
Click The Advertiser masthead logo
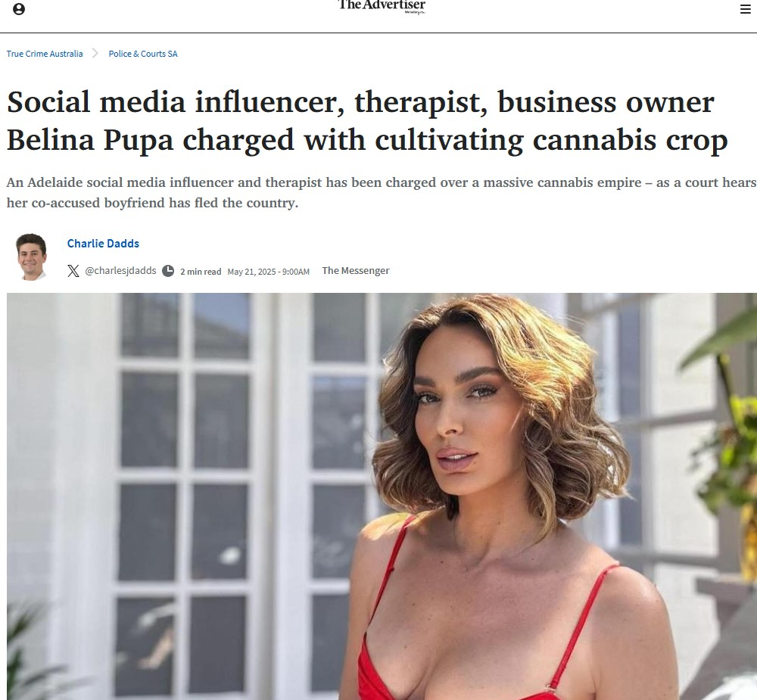click(382, 5)
